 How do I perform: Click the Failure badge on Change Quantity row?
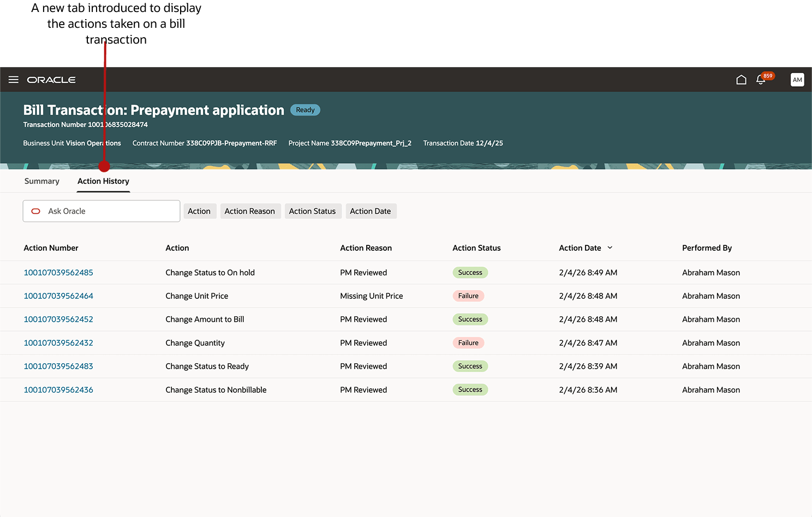click(468, 342)
